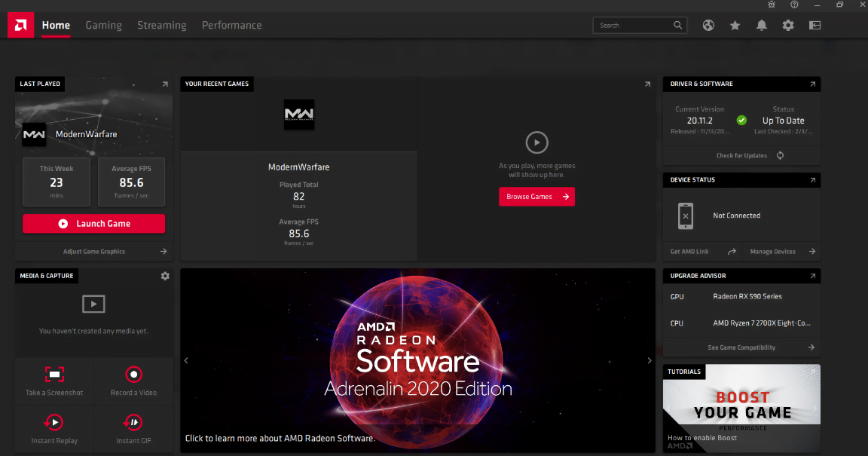Click This Week 23 mins stat
The width and height of the screenshot is (868, 456).
tap(56, 182)
